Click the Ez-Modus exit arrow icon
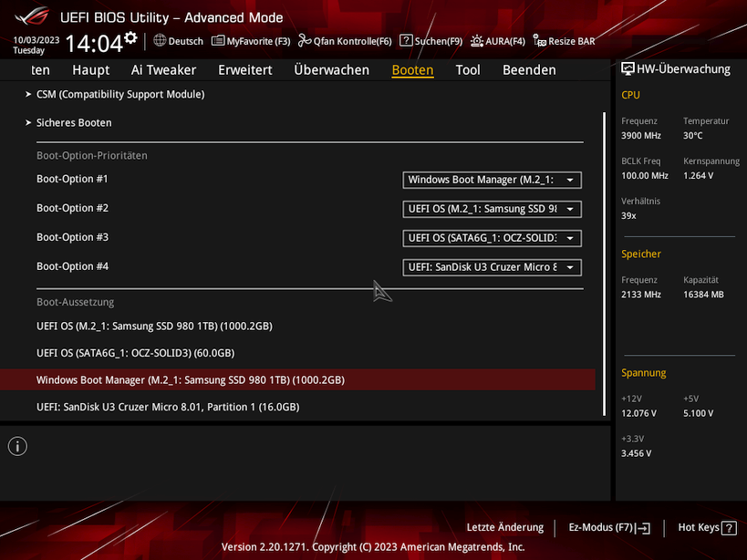The image size is (747, 560). pyautogui.click(x=643, y=527)
